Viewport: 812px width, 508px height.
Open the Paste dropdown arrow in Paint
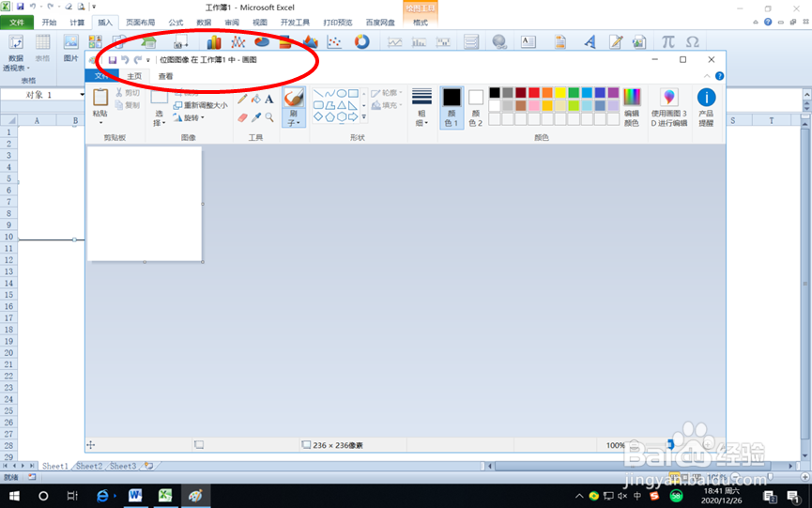coord(100,123)
